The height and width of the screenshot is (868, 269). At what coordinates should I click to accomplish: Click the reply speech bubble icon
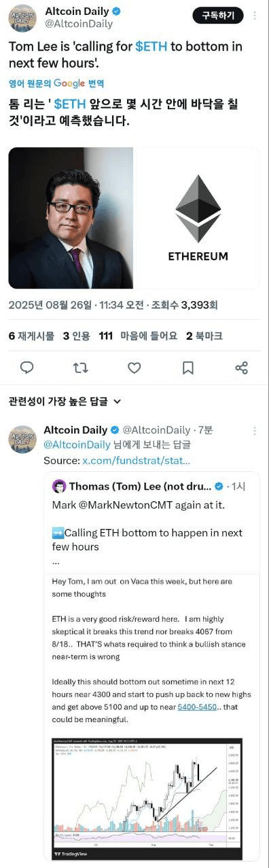click(27, 368)
